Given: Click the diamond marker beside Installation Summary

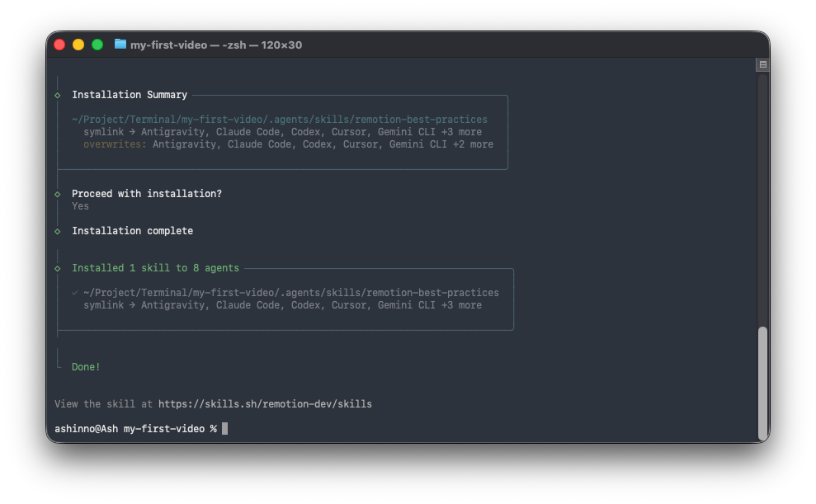Looking at the screenshot, I should (58, 95).
